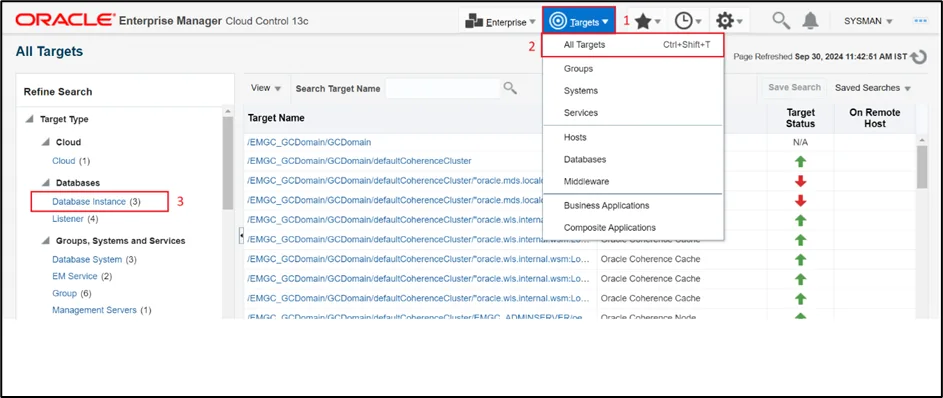Click the Refine Search panel scrollbar

(227, 162)
